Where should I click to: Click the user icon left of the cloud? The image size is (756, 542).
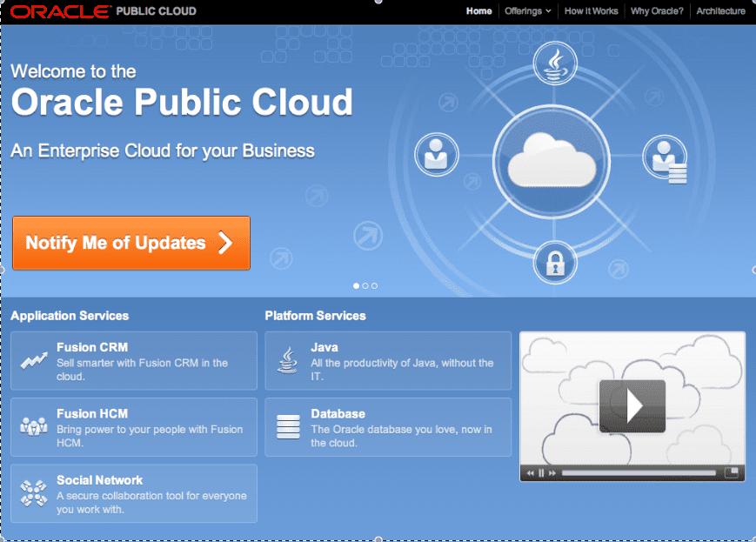pos(437,155)
